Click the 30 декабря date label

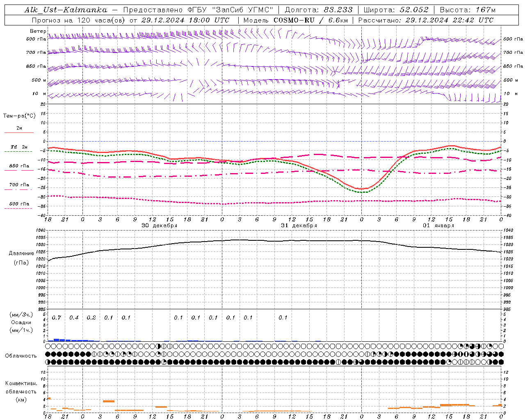[x=160, y=226]
